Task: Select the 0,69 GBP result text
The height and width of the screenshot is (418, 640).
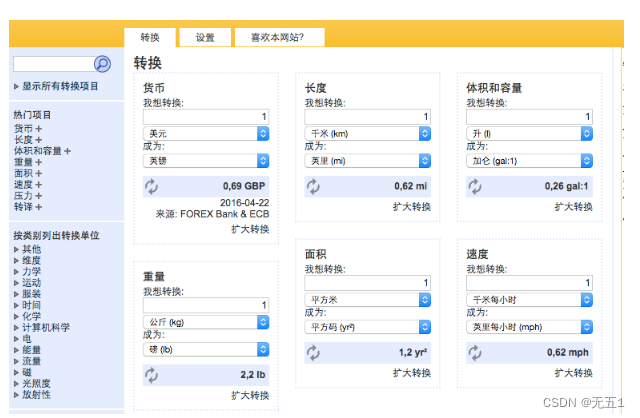Action: click(x=244, y=186)
